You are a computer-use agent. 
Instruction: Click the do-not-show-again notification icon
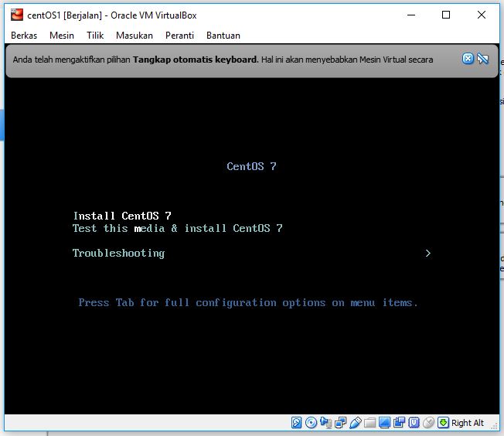click(x=483, y=59)
